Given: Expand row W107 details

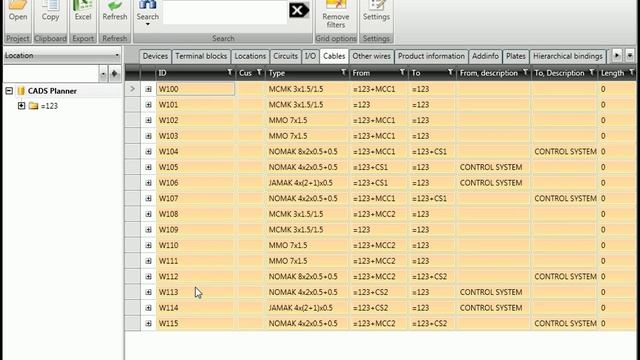Looking at the screenshot, I should coord(149,198).
